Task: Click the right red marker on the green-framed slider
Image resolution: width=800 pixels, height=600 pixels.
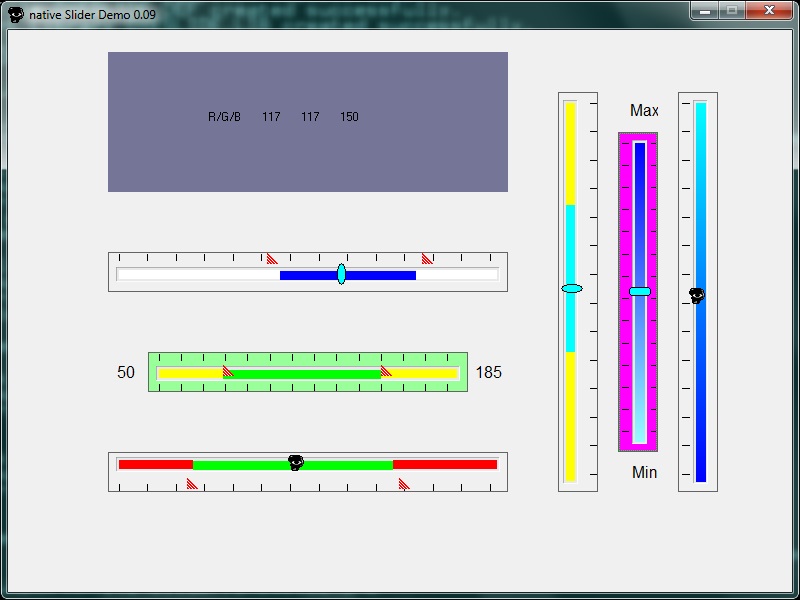Action: click(x=386, y=371)
